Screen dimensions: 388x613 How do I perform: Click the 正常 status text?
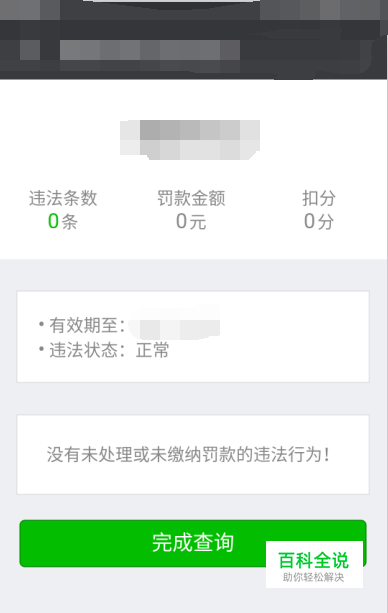tap(153, 350)
